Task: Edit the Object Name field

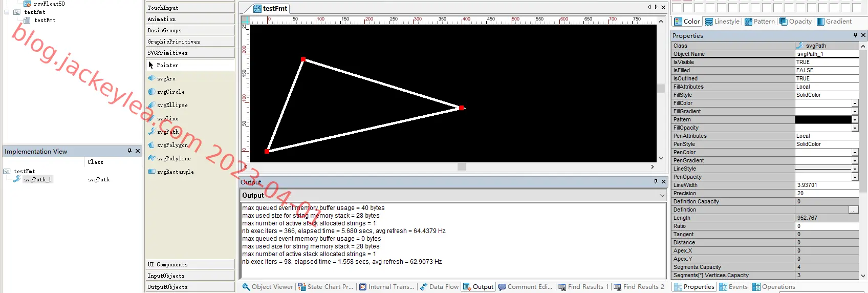Action: [x=827, y=54]
